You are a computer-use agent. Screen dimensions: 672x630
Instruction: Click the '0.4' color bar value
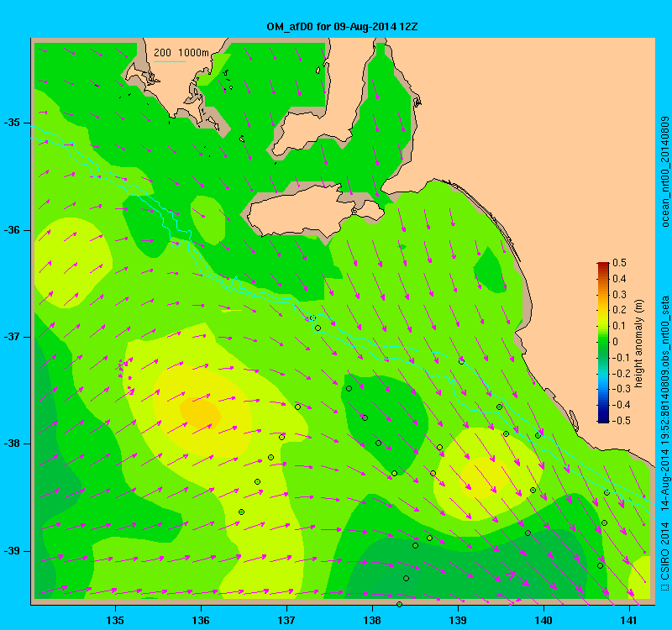(619, 279)
